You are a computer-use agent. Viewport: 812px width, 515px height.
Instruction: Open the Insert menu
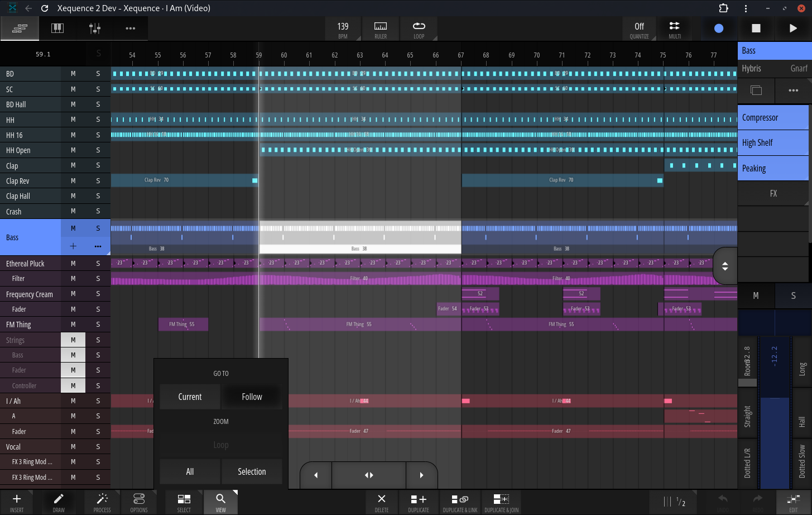pos(17,502)
